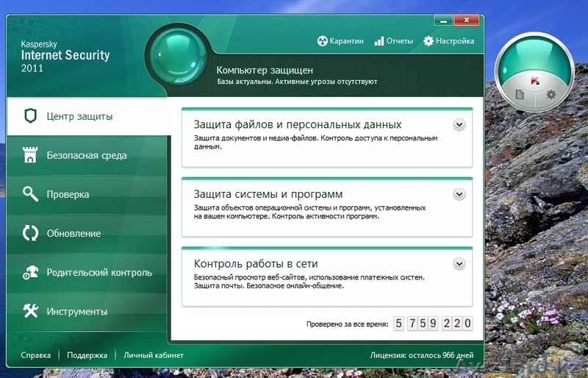The width and height of the screenshot is (588, 378).
Task: Expand Защита файлов и персональных данных chevron
Action: tap(459, 124)
